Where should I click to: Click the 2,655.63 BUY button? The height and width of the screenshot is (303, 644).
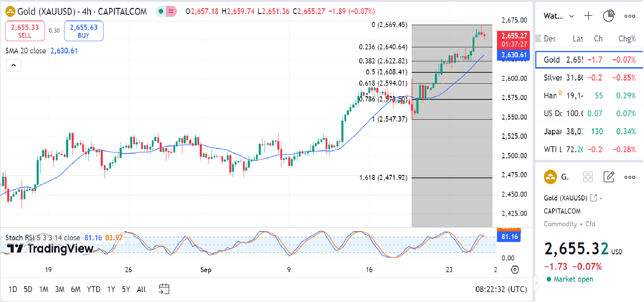tap(84, 31)
